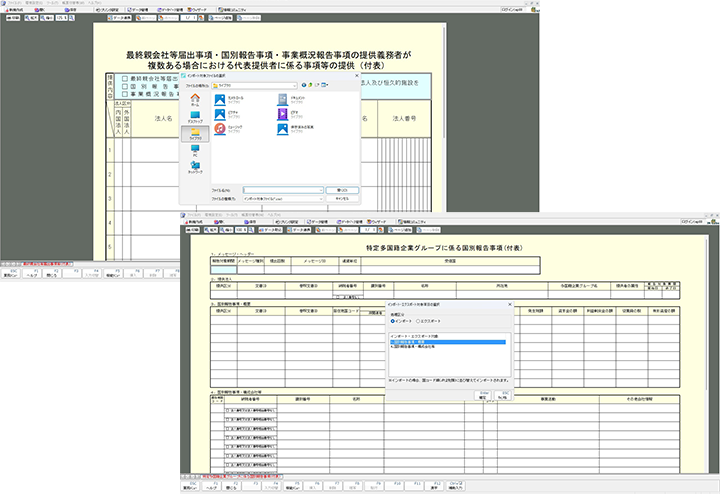Click the 開く button in file dialog
Screen dimensions: 720x494
coord(342,188)
